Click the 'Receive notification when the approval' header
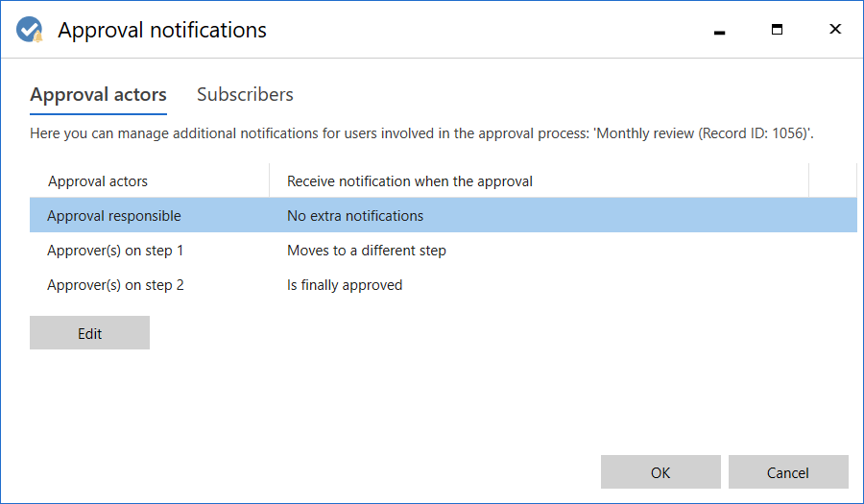The width and height of the screenshot is (864, 504). coord(539,180)
